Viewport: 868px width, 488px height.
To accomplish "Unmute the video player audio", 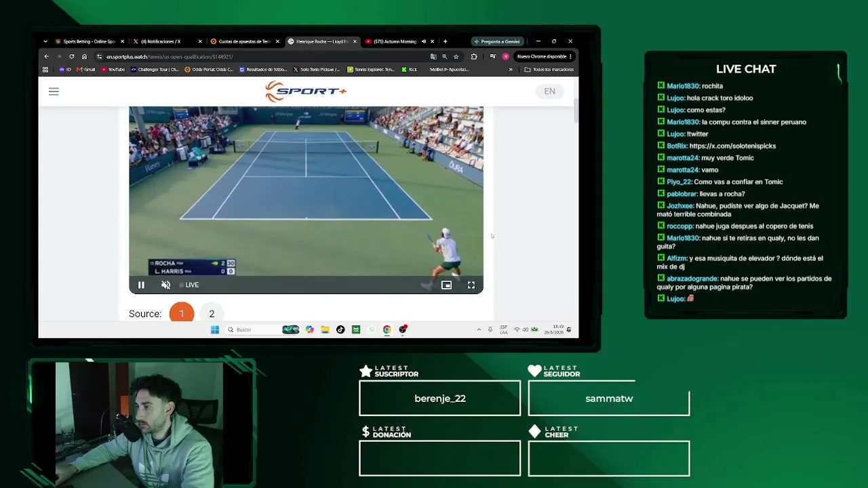I will [x=165, y=285].
